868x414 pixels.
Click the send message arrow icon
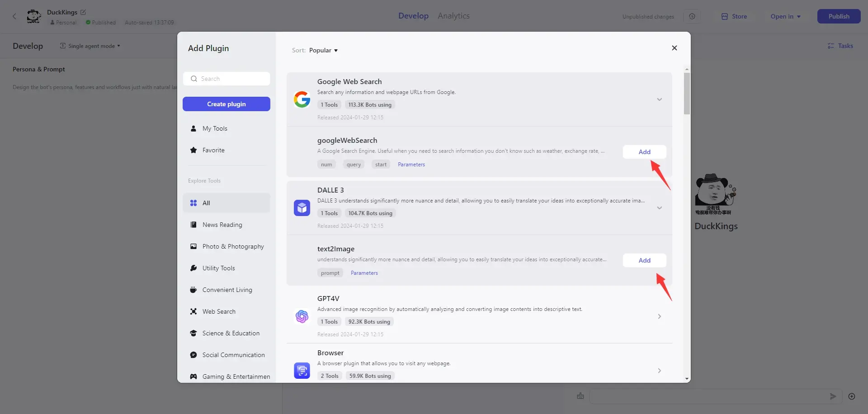833,396
